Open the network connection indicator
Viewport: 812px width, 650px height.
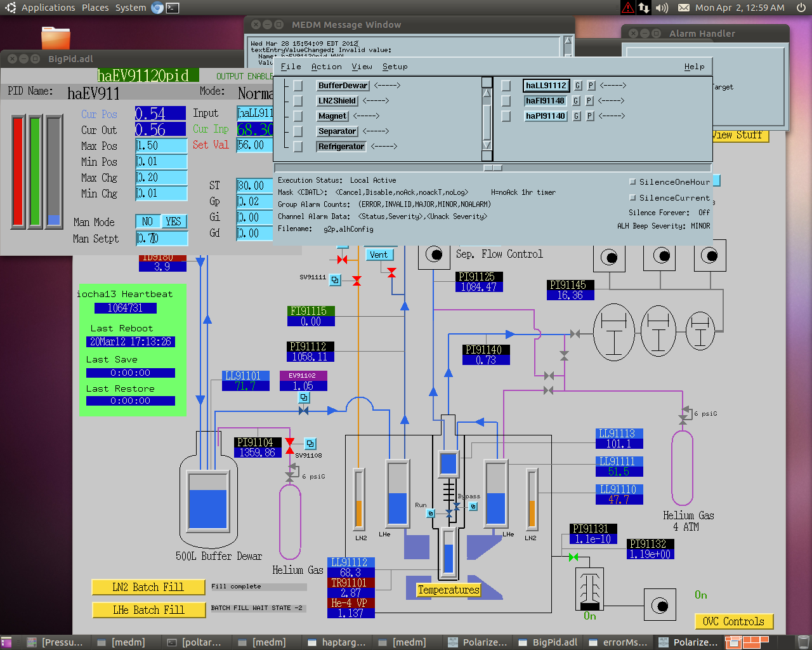pyautogui.click(x=644, y=8)
